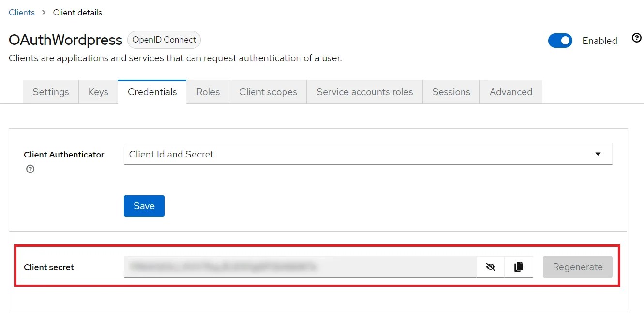Viewport: 644px width, 315px height.
Task: Navigate back via the Clients breadcrumb link
Action: (21, 13)
